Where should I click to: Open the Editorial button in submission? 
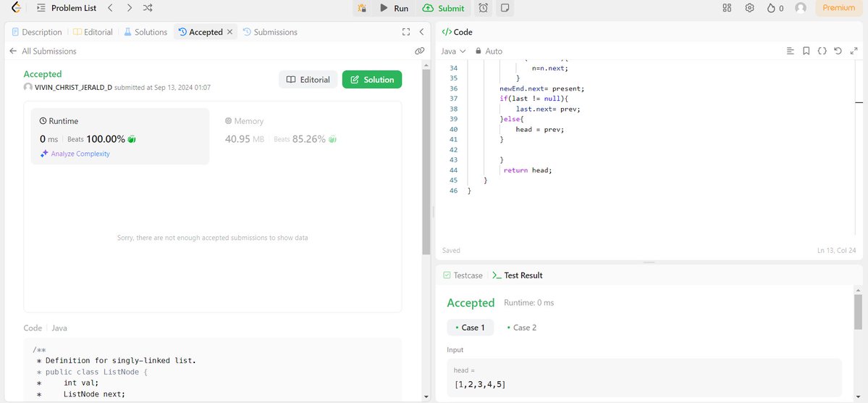click(x=308, y=79)
